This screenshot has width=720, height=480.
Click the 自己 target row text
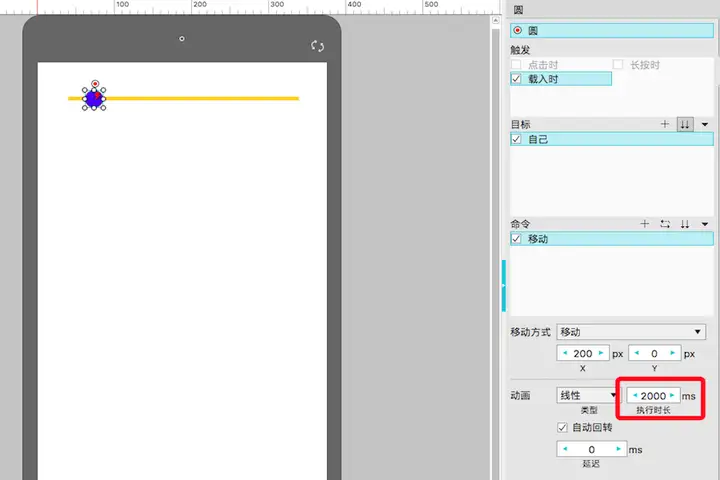(538, 139)
